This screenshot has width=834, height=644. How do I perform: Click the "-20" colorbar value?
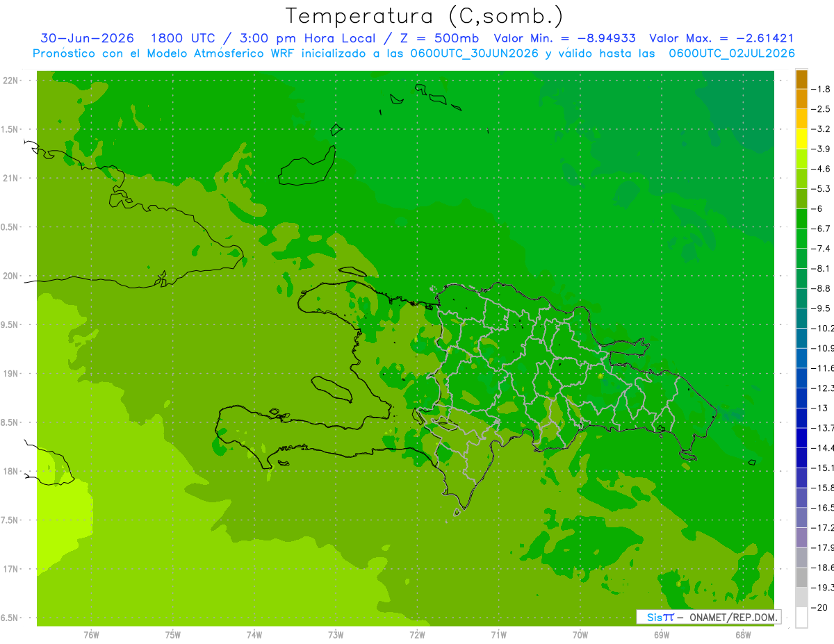[x=819, y=608]
